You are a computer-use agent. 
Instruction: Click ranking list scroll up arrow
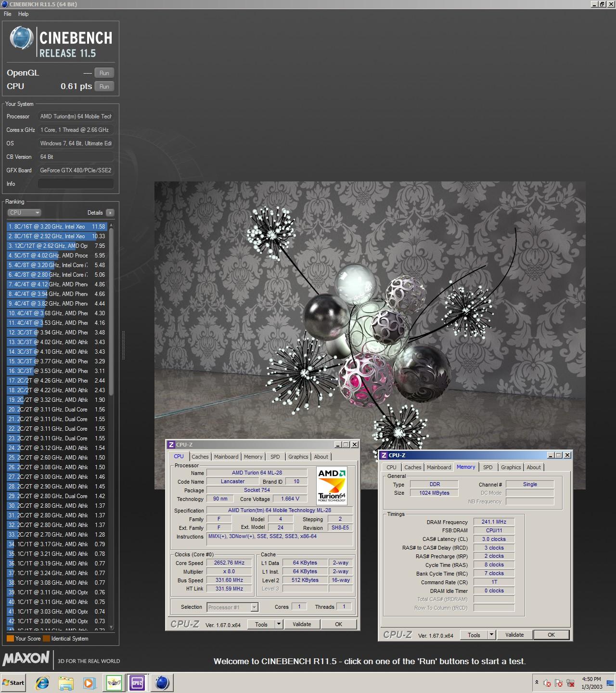(111, 225)
